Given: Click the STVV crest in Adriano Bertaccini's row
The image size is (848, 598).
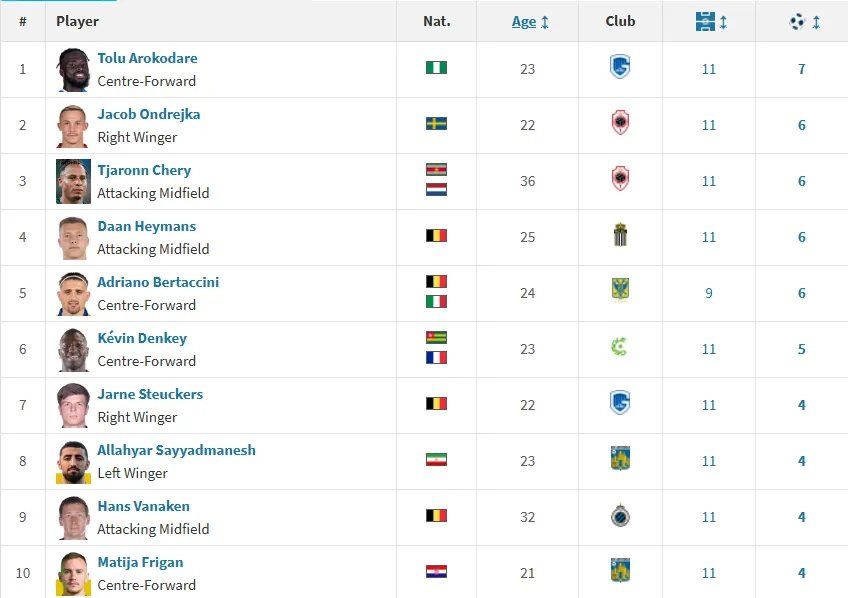Looking at the screenshot, I should click(x=620, y=291).
